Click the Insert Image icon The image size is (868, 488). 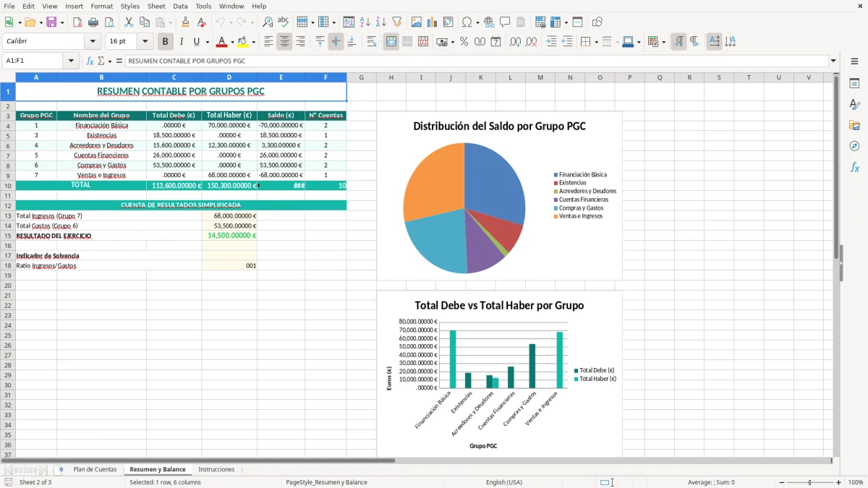tap(417, 22)
